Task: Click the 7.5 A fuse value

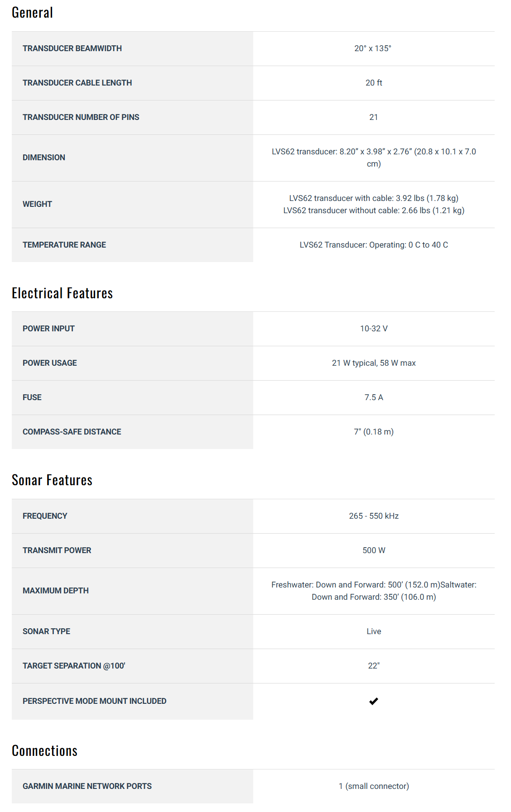Action: click(x=374, y=397)
